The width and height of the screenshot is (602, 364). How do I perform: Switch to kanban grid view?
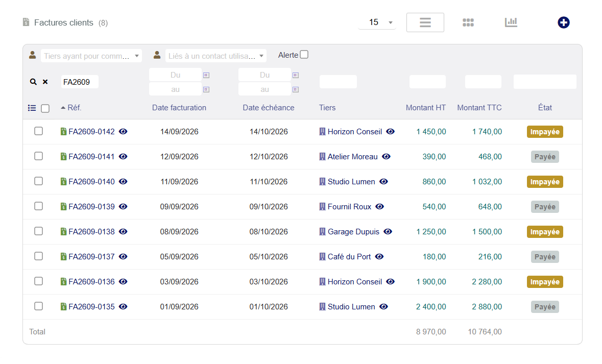pyautogui.click(x=468, y=22)
